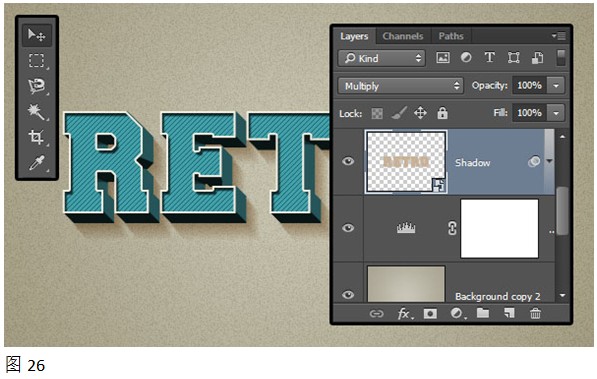Switch to the Channels tab
Screen dimensions: 597x379
(x=403, y=36)
